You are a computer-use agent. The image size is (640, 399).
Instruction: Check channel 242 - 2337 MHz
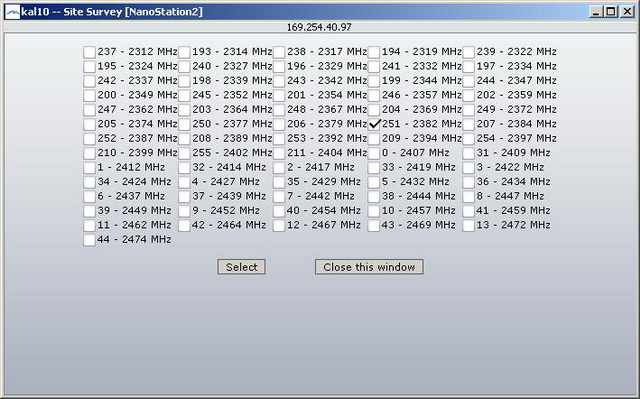pyautogui.click(x=89, y=81)
